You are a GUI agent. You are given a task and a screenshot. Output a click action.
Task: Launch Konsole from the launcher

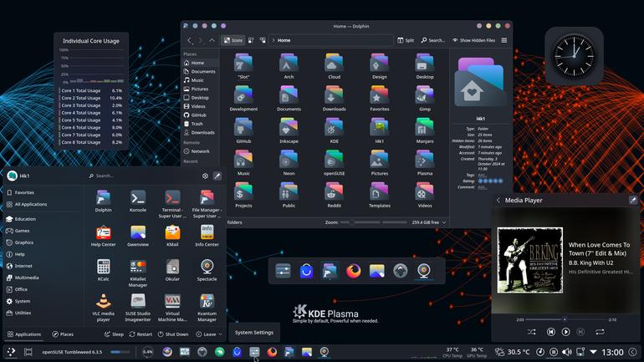[138, 201]
